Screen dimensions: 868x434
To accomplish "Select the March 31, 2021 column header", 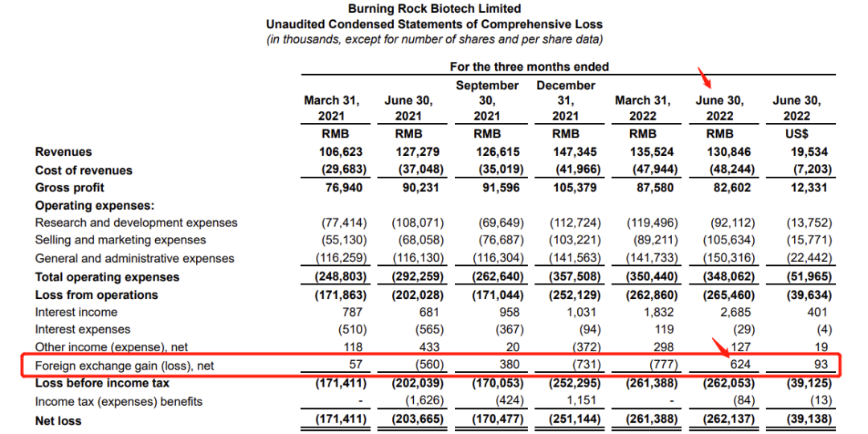I will point(332,108).
